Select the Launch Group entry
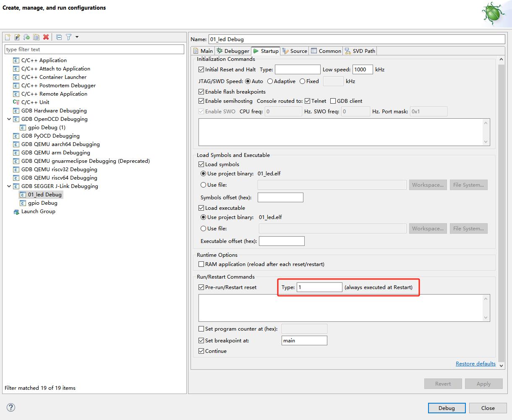This screenshot has height=420, width=512. [x=38, y=211]
